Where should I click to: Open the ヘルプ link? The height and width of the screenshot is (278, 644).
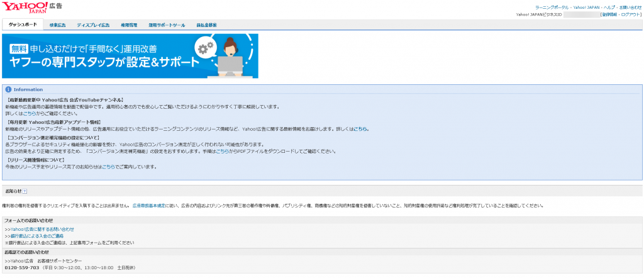[609, 8]
